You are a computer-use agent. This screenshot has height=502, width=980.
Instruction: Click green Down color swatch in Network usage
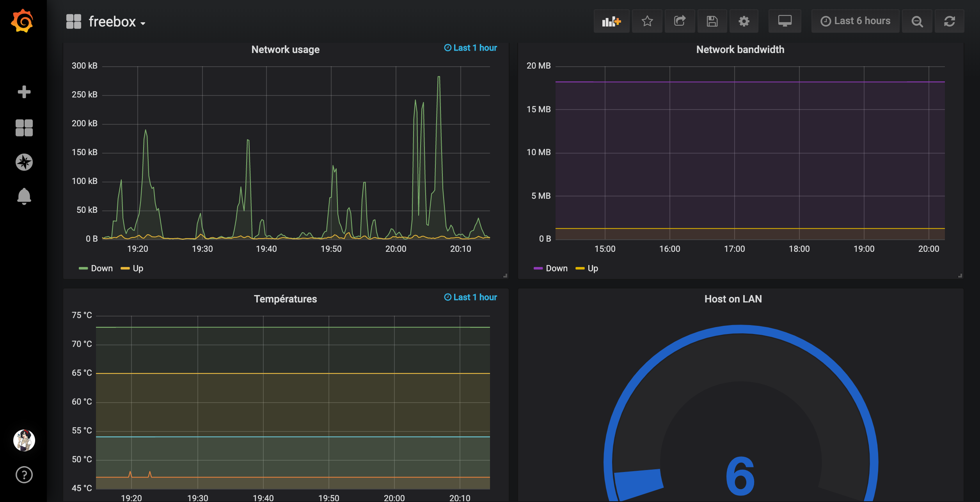(83, 268)
